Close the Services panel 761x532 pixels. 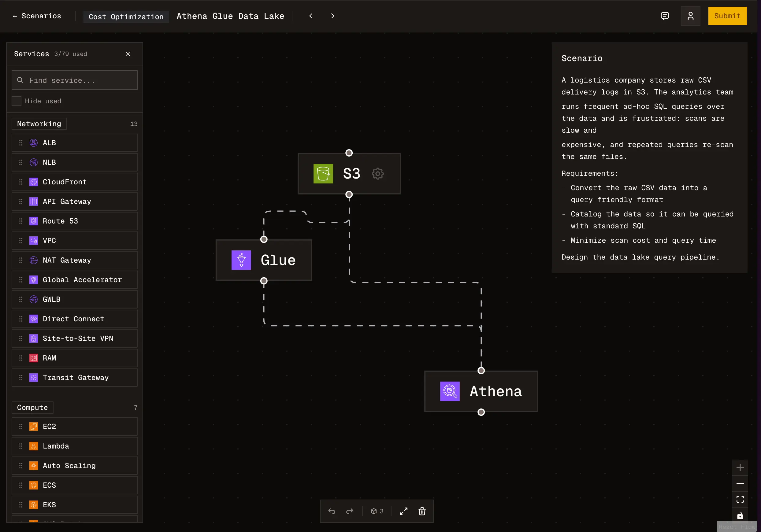pos(128,54)
